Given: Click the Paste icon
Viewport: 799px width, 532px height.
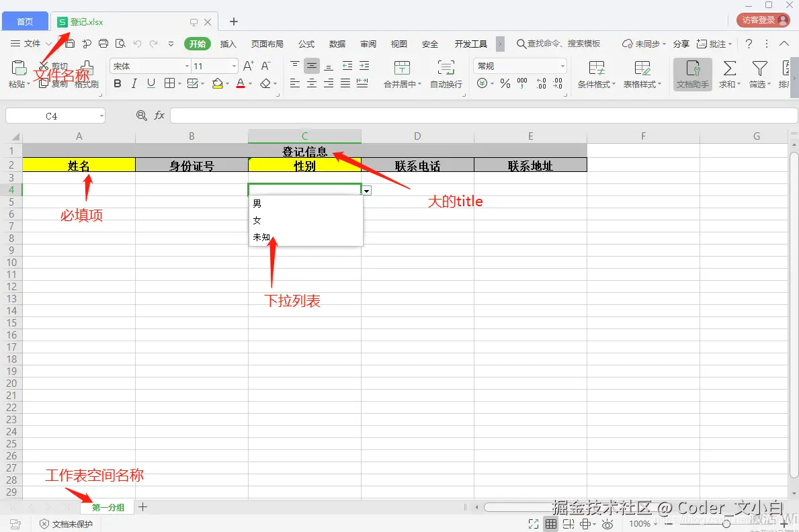Looking at the screenshot, I should pyautogui.click(x=18, y=69).
